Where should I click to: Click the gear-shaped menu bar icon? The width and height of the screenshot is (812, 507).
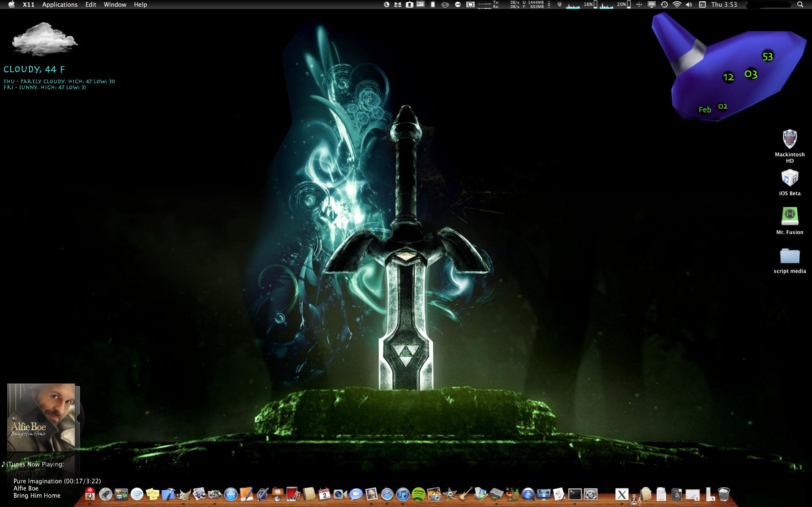coord(386,5)
